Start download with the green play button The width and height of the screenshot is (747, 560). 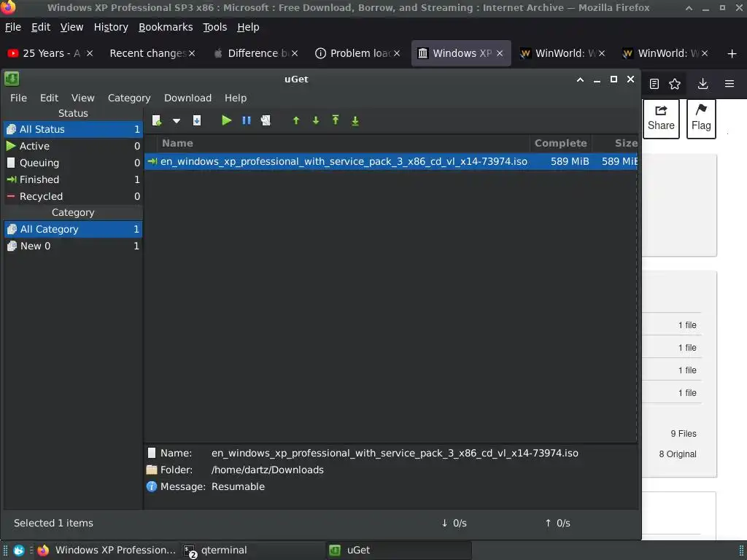[x=226, y=120]
